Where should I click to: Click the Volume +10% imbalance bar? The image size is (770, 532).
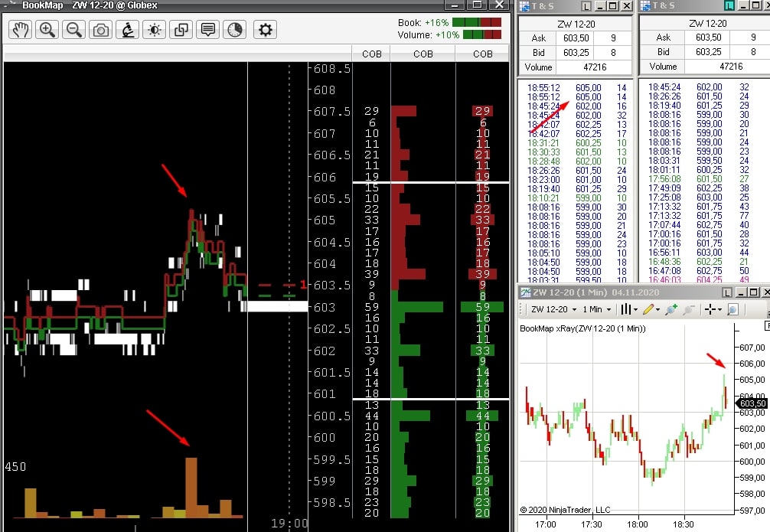point(482,35)
